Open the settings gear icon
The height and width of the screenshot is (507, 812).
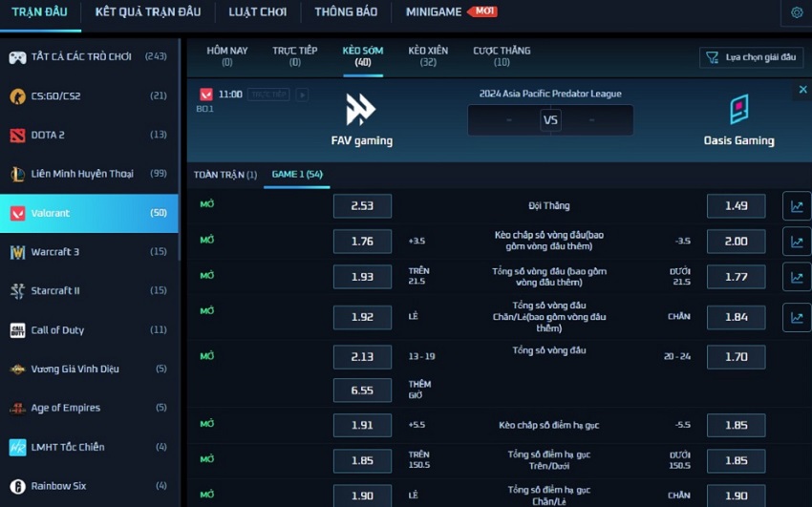[797, 12]
